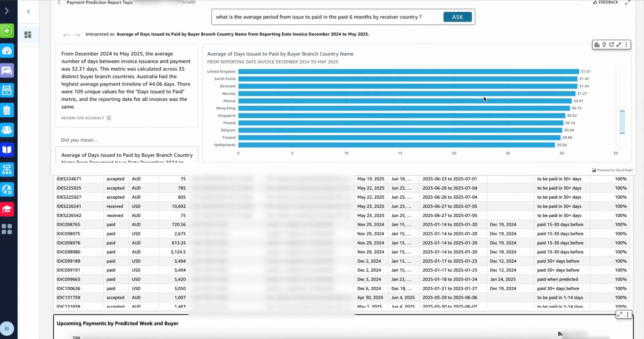The width and height of the screenshot is (644, 339).
Task: Click the Hong Kong axis label
Action: tap(225, 108)
